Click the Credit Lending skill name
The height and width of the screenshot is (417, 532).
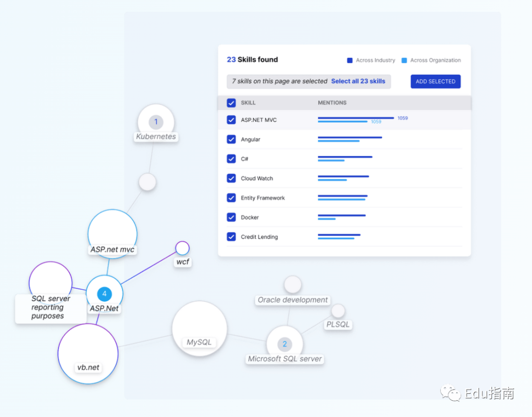[x=259, y=237]
